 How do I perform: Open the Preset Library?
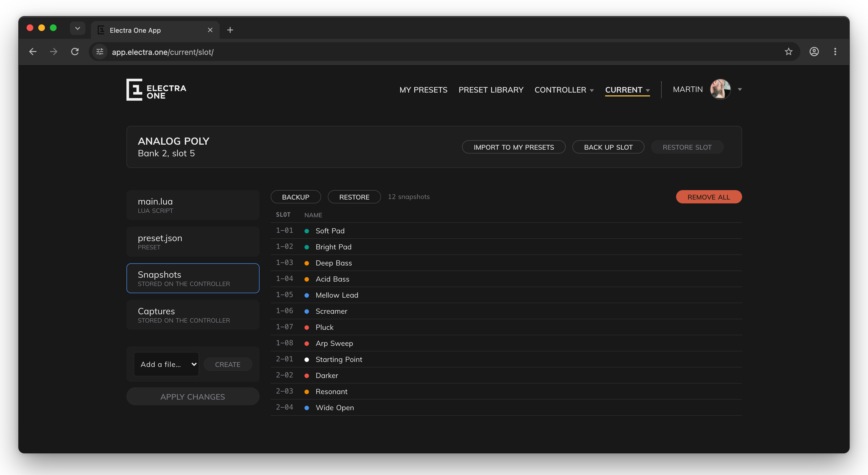point(491,90)
